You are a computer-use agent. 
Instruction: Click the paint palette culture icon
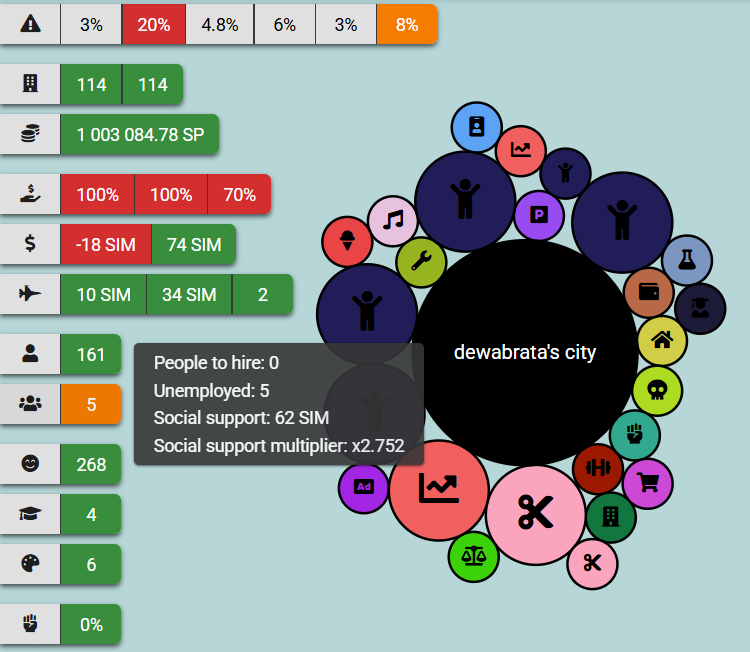30,564
